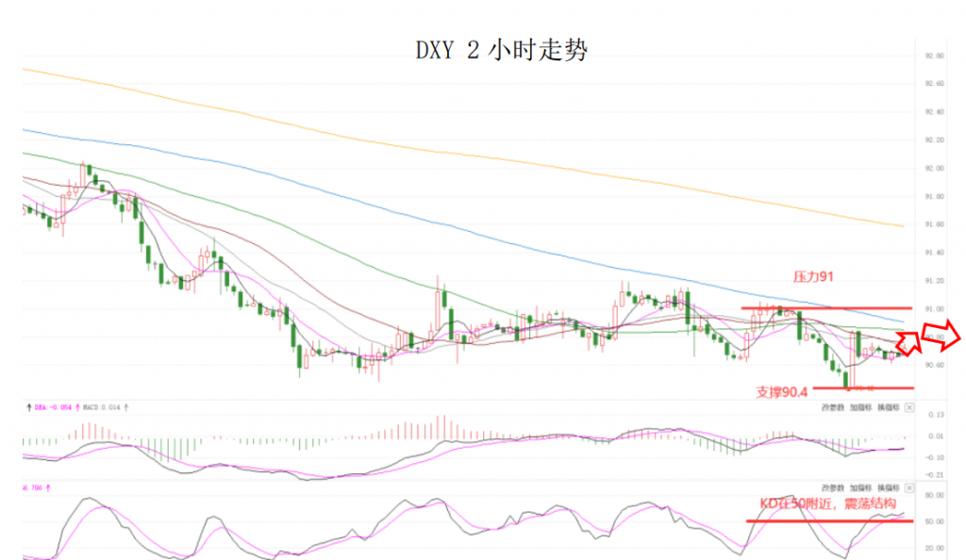Click the MACD:0.014 readout value
966x560 pixels.
(x=102, y=407)
